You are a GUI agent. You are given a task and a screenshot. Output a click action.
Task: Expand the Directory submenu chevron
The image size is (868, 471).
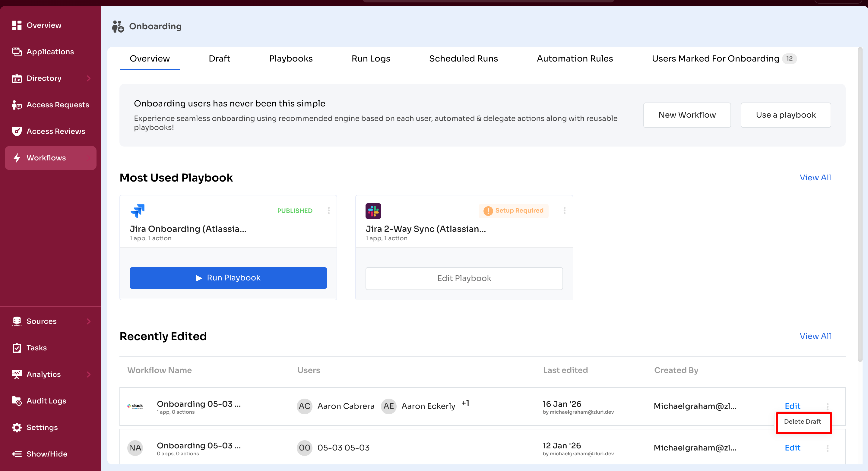[x=89, y=78]
